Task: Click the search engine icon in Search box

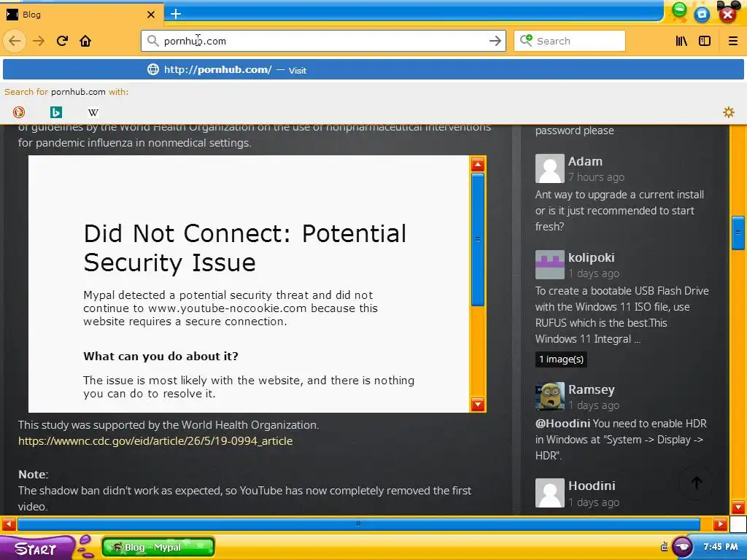Action: (526, 41)
